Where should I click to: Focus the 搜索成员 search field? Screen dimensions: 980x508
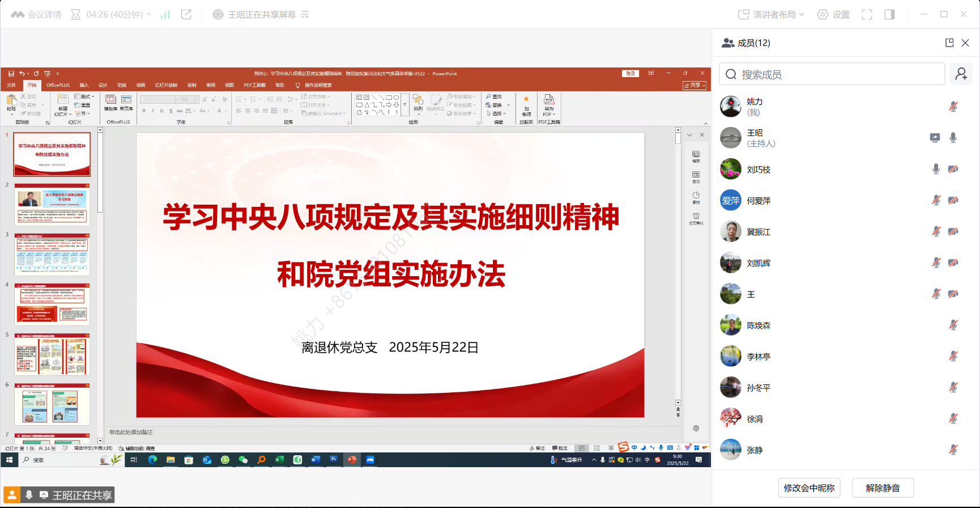click(x=832, y=74)
